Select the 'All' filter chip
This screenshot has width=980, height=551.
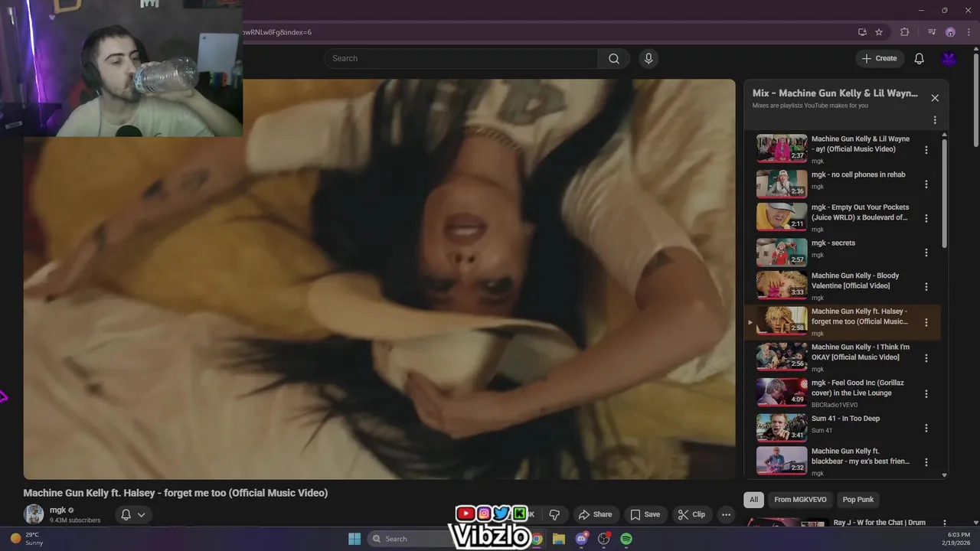coord(753,500)
